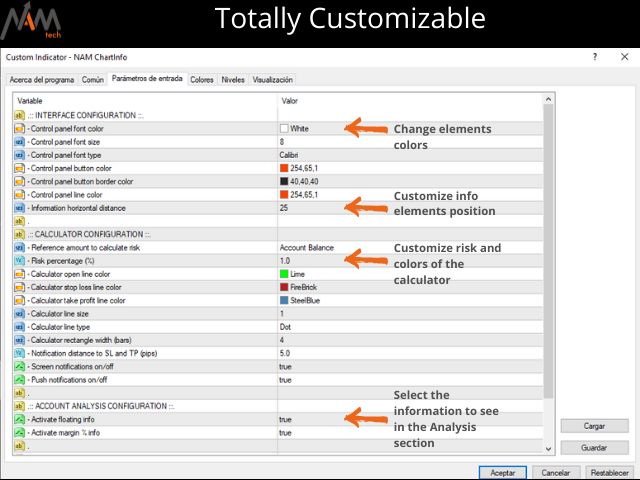Click the ab icon beside ACCOUNT ANALYSIS CONFIGURATION

coord(19,406)
